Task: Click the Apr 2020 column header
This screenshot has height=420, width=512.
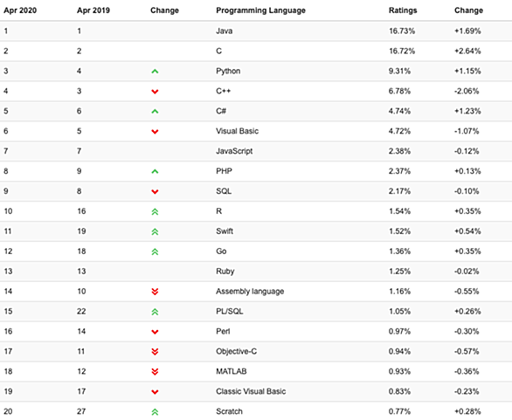Action: pyautogui.click(x=20, y=10)
